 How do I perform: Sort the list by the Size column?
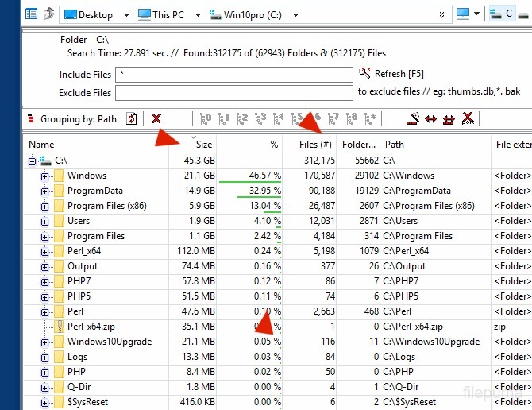click(x=203, y=145)
